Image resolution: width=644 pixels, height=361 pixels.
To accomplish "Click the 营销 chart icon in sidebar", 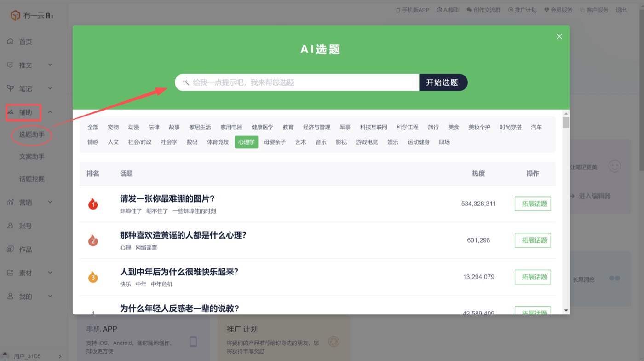I will (x=11, y=202).
